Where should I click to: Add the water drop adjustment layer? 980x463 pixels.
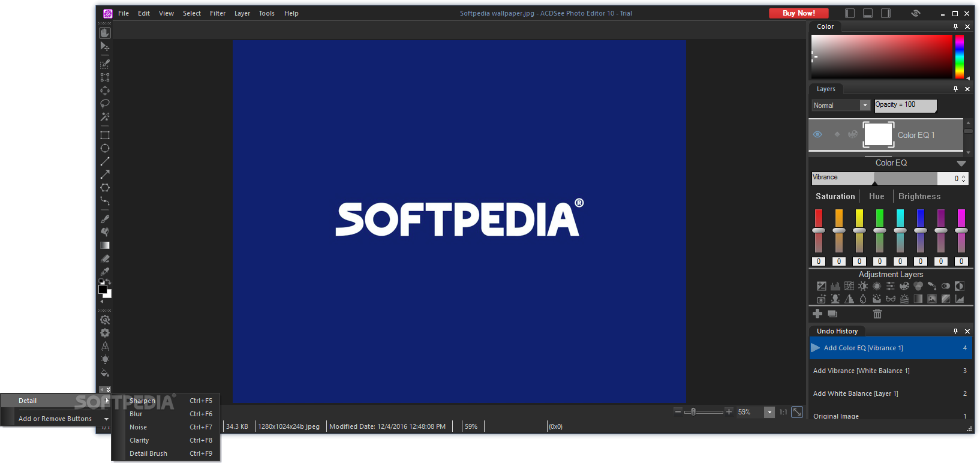coord(863,299)
